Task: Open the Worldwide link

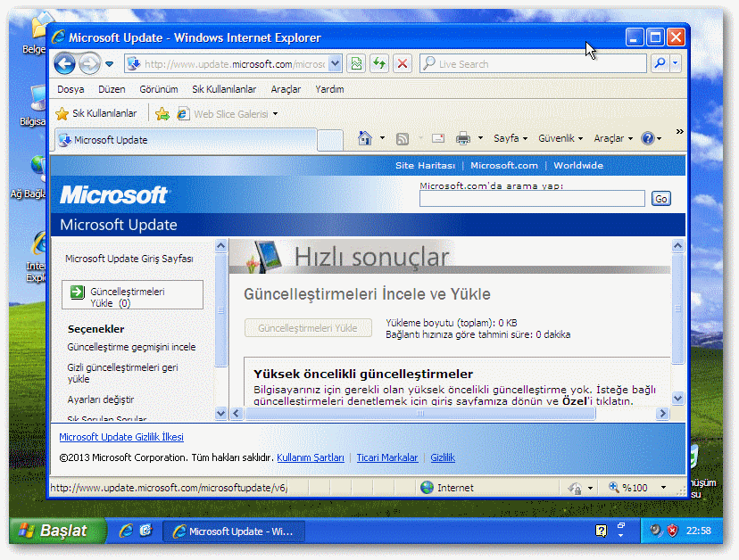Action: (578, 165)
